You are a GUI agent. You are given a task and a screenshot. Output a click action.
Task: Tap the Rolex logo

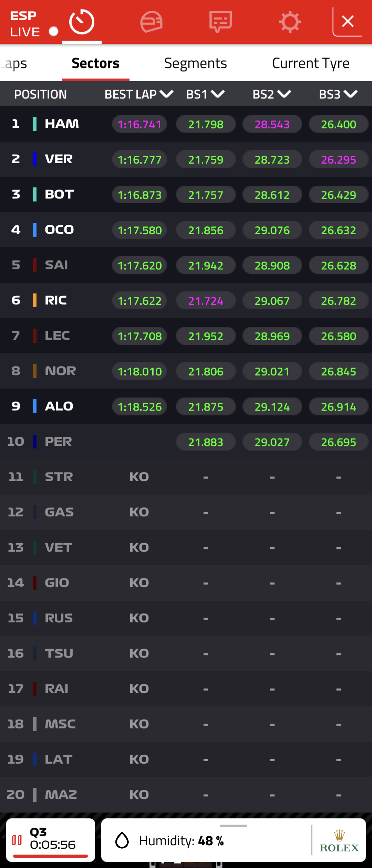pos(339,841)
